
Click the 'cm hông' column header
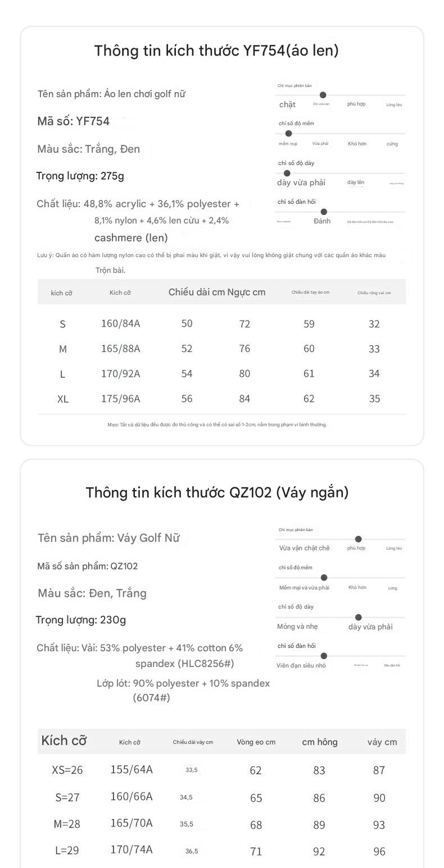pos(320,742)
